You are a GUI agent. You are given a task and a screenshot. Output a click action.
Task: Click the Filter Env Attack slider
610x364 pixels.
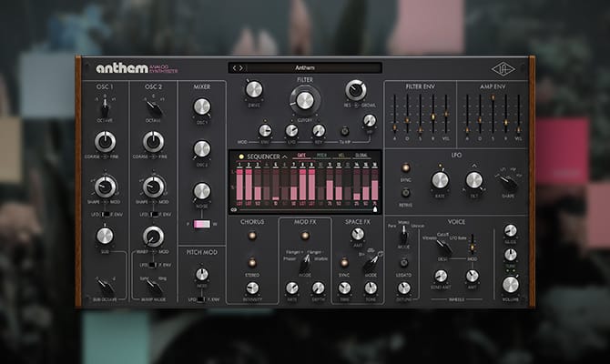coord(393,118)
